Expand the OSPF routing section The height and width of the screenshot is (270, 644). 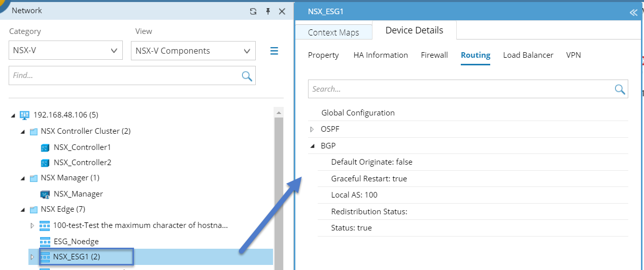[x=312, y=130]
